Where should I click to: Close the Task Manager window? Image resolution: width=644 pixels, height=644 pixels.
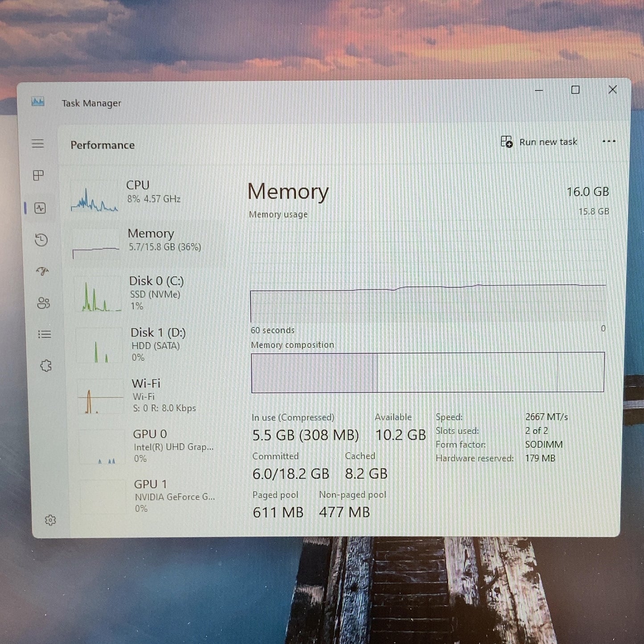[x=613, y=90]
